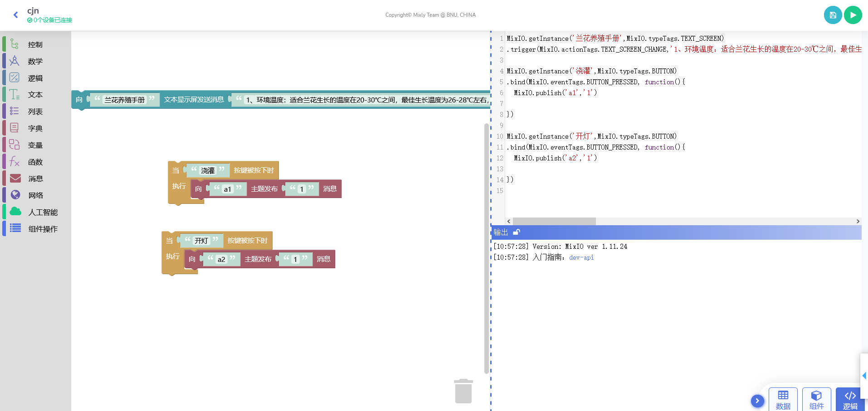Edit the a1 topic text field
The image size is (868, 411).
pyautogui.click(x=228, y=189)
